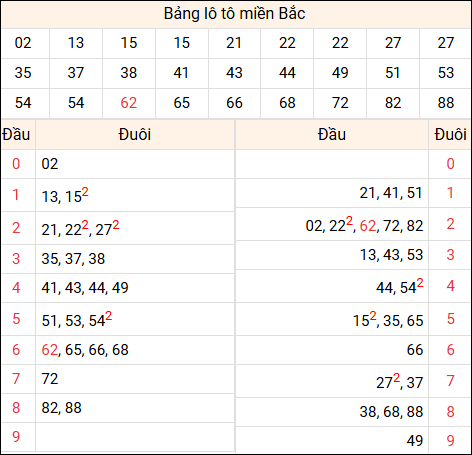Select the red Đầu digit 5 in left table

point(16,319)
